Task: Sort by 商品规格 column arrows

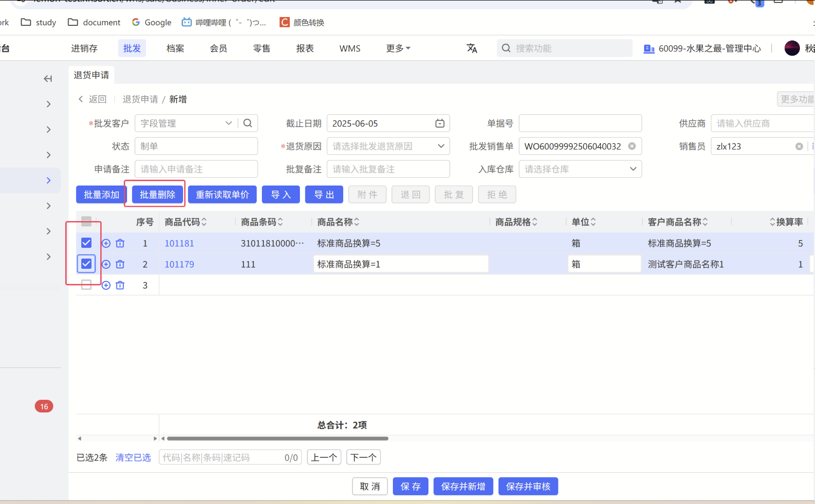Action: point(535,222)
